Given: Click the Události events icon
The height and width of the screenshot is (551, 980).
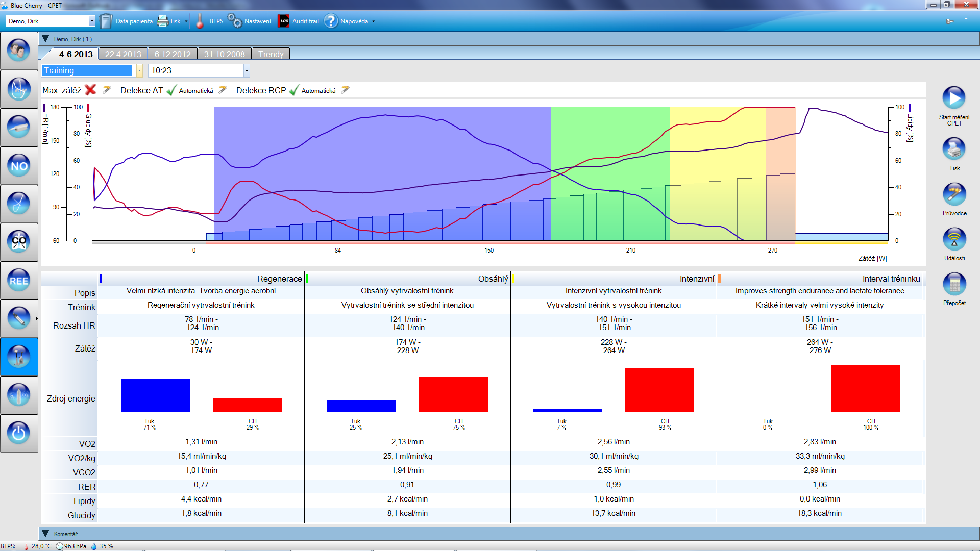Looking at the screenshot, I should [x=953, y=240].
